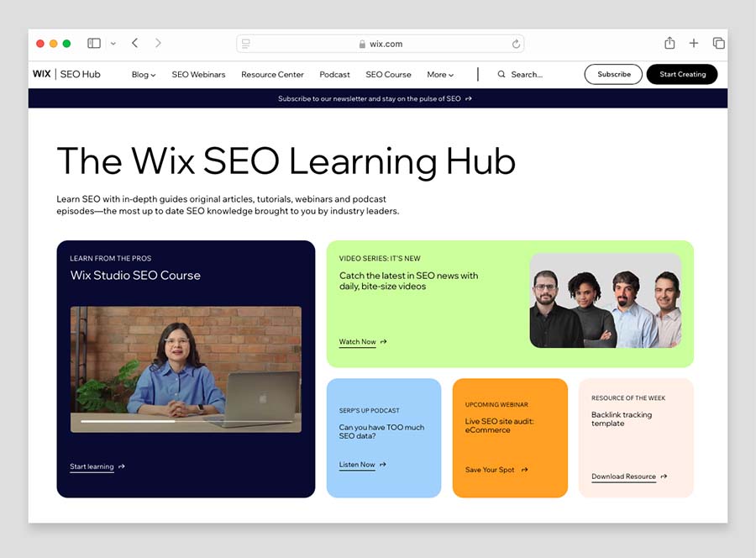756x558 pixels.
Task: Click the wix.com address bar
Action: pos(380,44)
